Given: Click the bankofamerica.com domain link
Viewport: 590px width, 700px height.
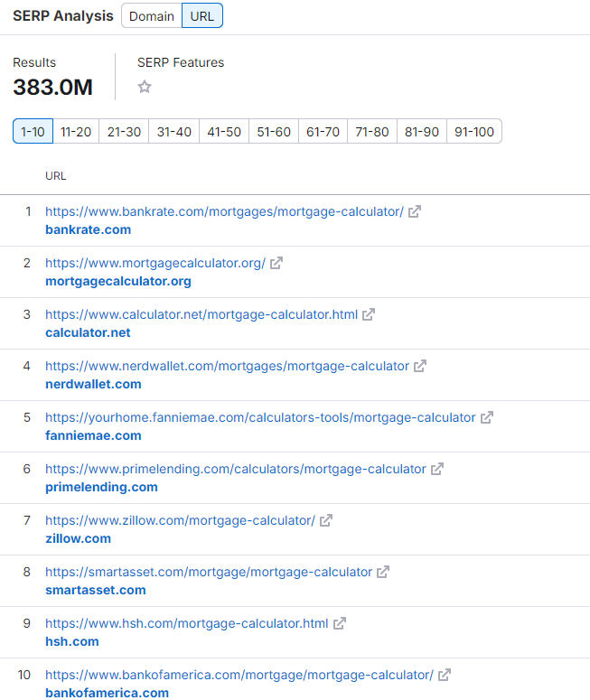Looking at the screenshot, I should (x=108, y=693).
